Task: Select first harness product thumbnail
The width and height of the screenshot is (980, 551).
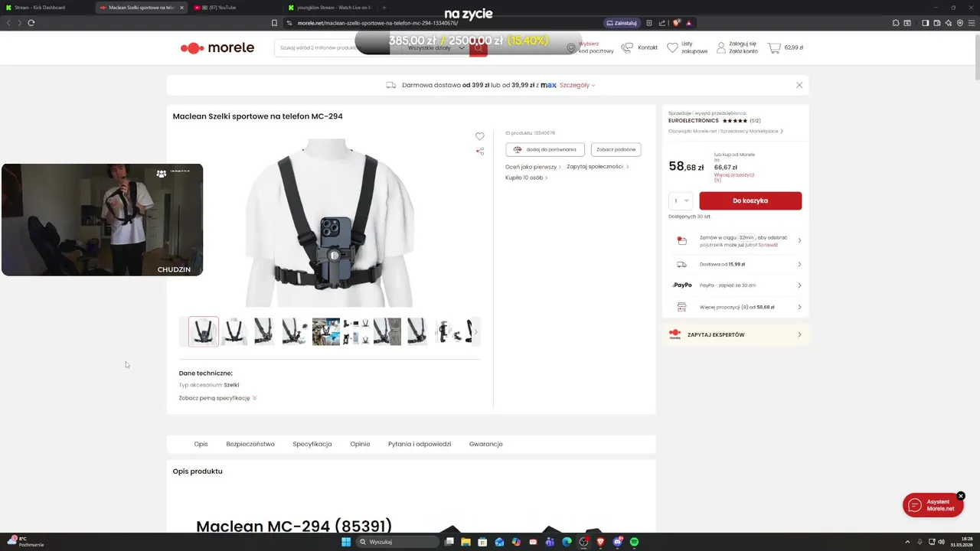Action: click(x=204, y=331)
